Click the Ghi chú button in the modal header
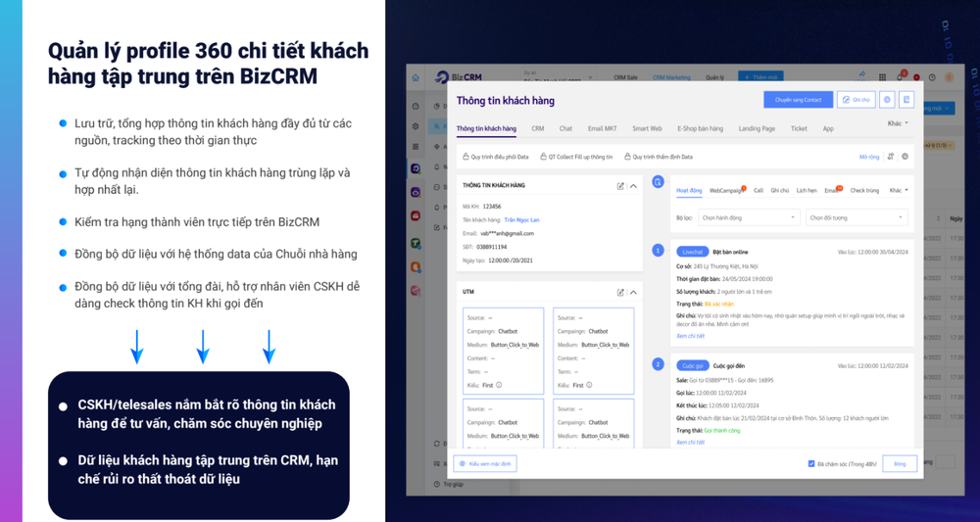This screenshot has width=980, height=522. coord(856,99)
